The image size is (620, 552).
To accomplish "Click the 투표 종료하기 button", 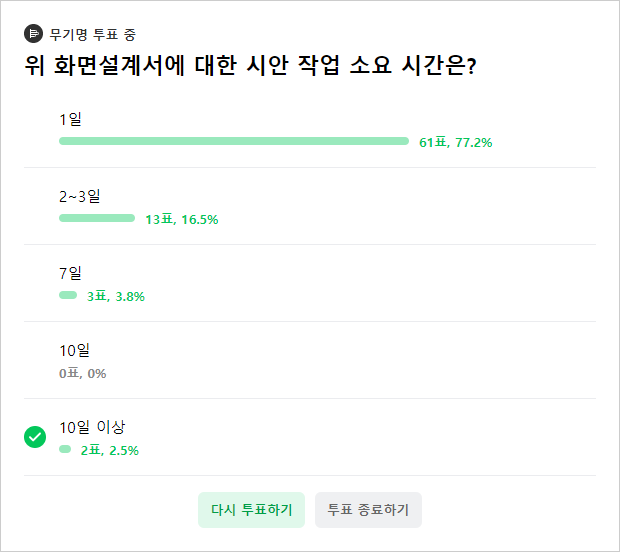I will (x=368, y=510).
